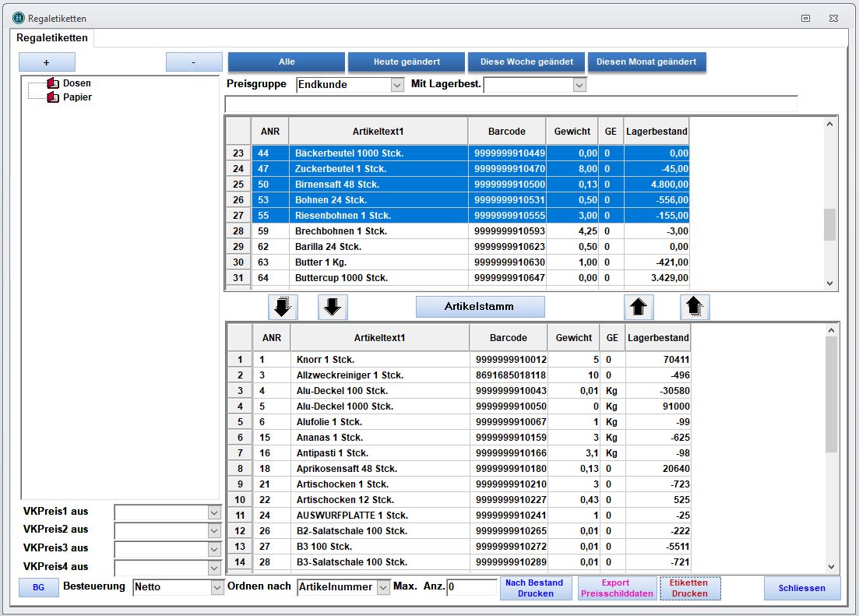Click the minus button above the tree

tap(194, 62)
